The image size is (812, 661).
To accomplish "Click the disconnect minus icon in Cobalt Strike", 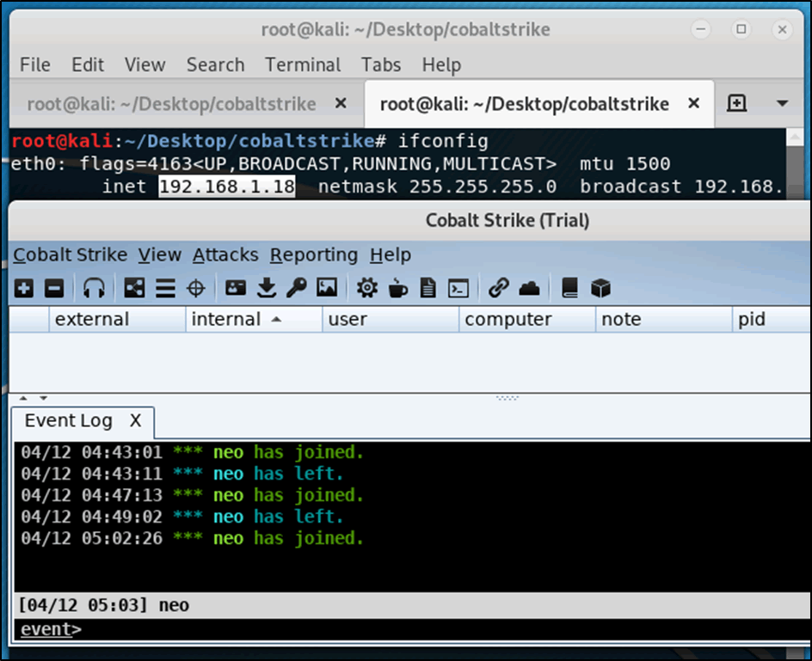I will [x=54, y=288].
